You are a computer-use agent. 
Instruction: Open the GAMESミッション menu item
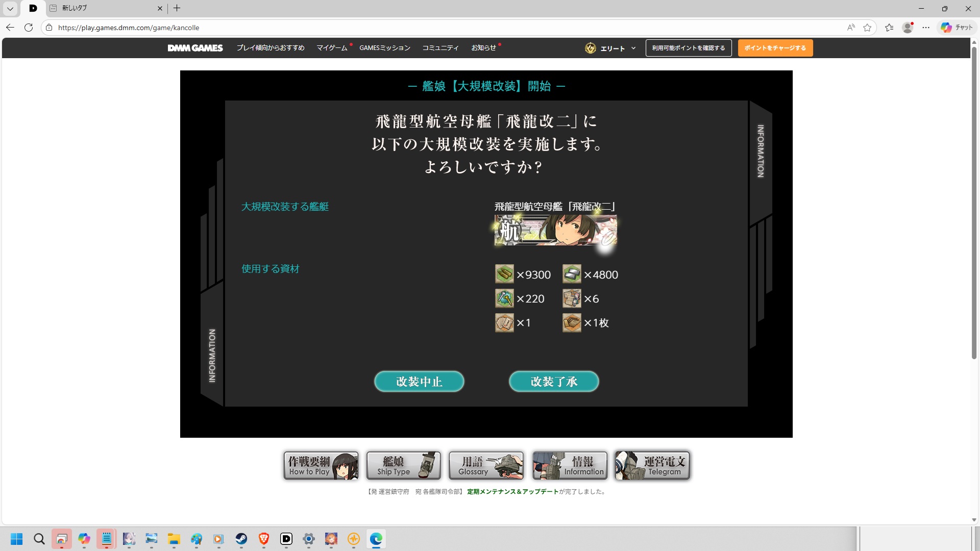pyautogui.click(x=384, y=48)
